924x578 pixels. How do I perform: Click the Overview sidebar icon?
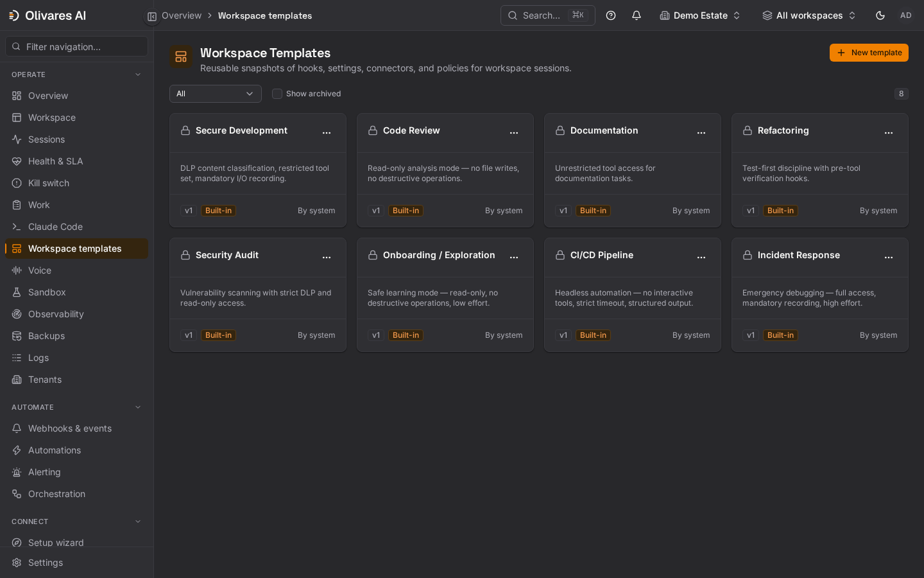click(x=17, y=96)
